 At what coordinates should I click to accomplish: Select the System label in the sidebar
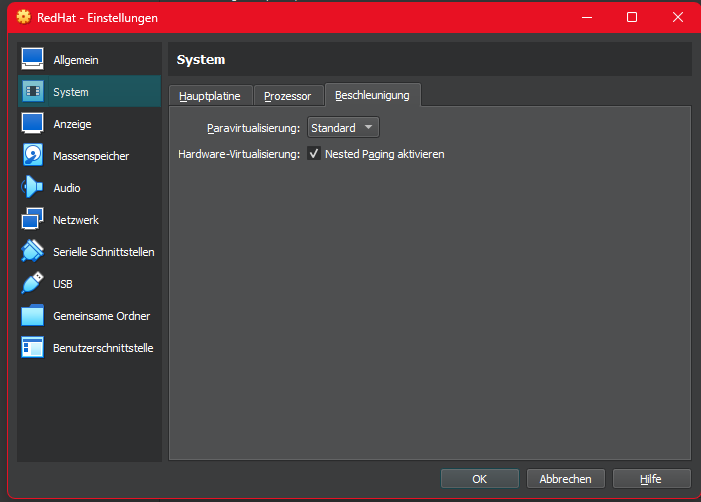pyautogui.click(x=71, y=92)
